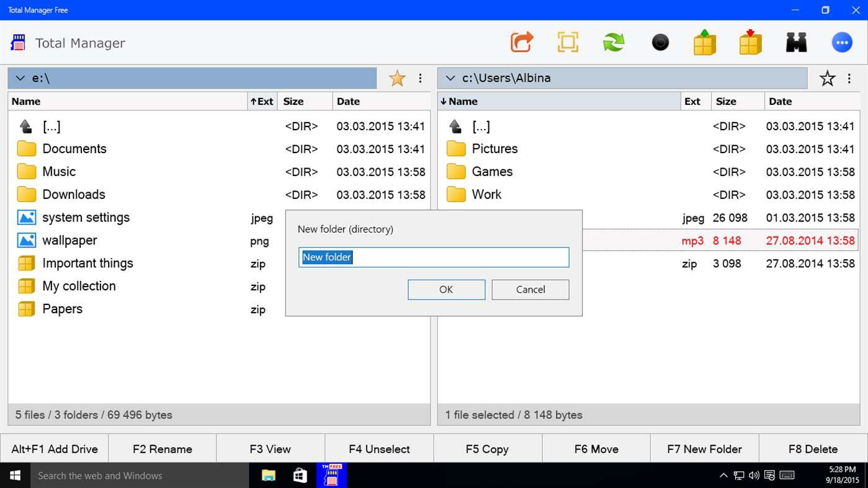Click the My collection archive icon
Viewport: 868px width, 488px height.
point(26,286)
